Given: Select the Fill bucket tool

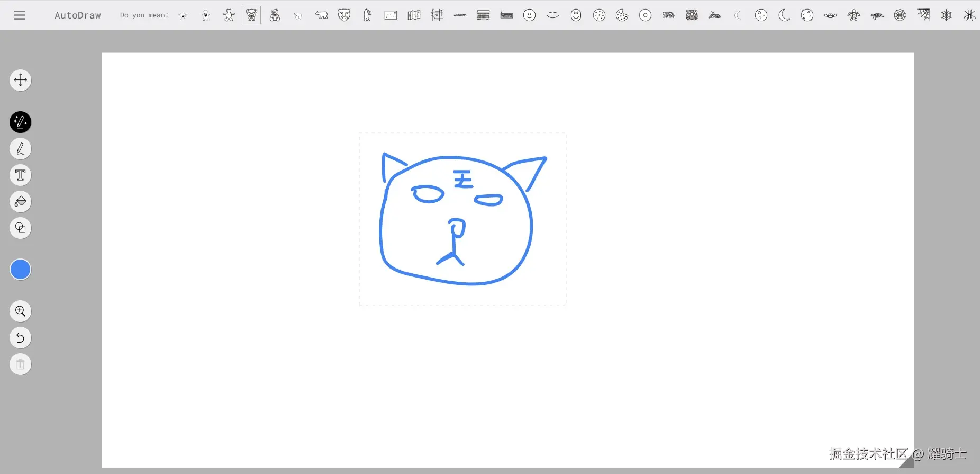Looking at the screenshot, I should coord(21,202).
